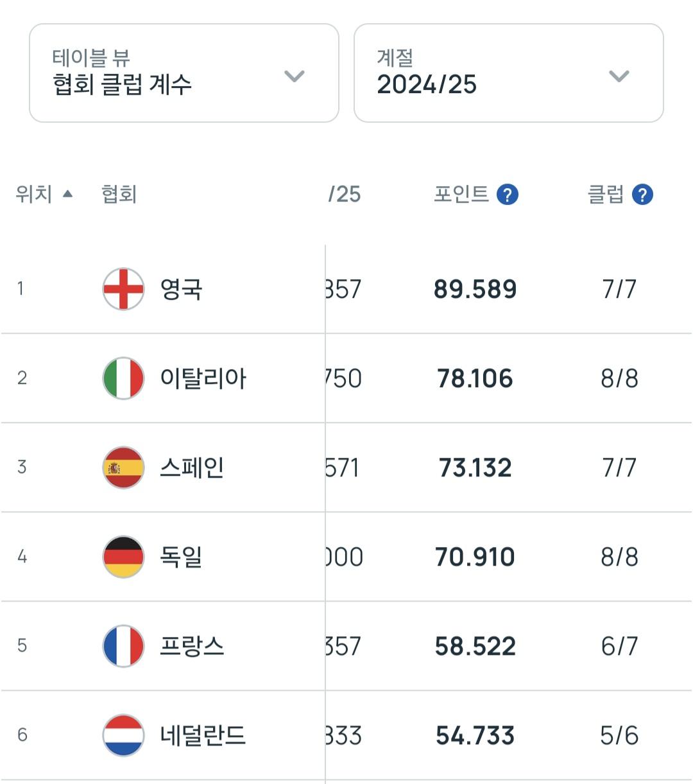
Task: Open the 포인트 help question mark icon
Action: click(508, 195)
